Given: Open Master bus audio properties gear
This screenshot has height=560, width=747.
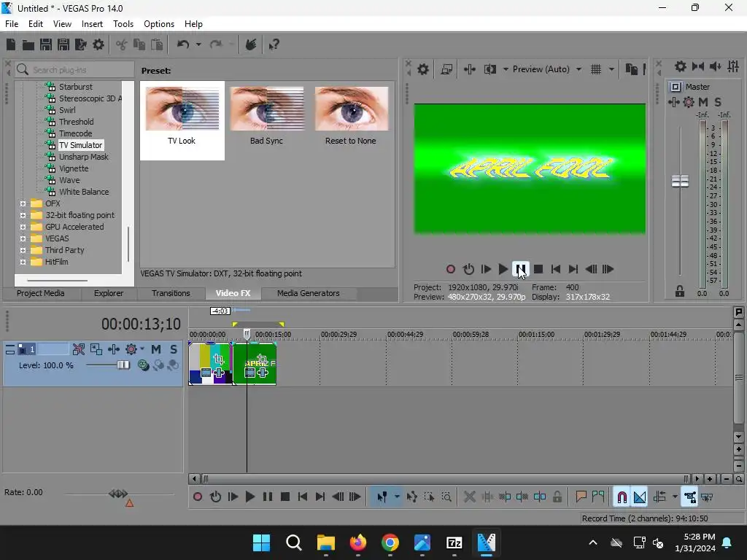Looking at the screenshot, I should click(681, 66).
